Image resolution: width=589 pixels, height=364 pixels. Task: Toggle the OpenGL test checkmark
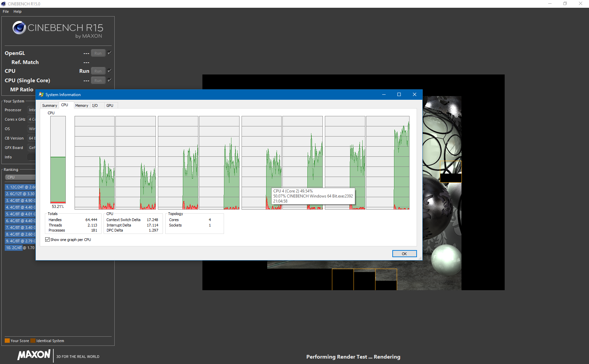click(x=109, y=53)
